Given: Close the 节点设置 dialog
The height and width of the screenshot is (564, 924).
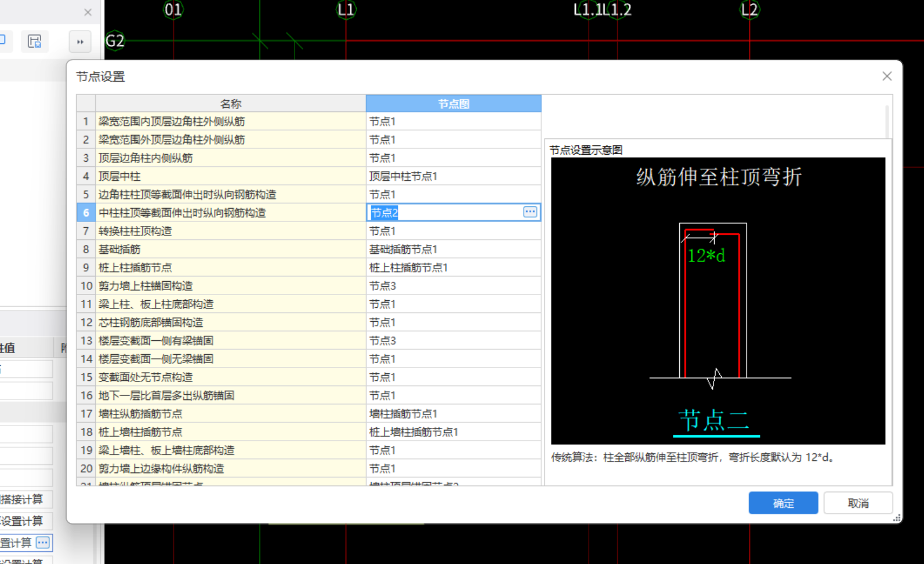Looking at the screenshot, I should point(886,77).
